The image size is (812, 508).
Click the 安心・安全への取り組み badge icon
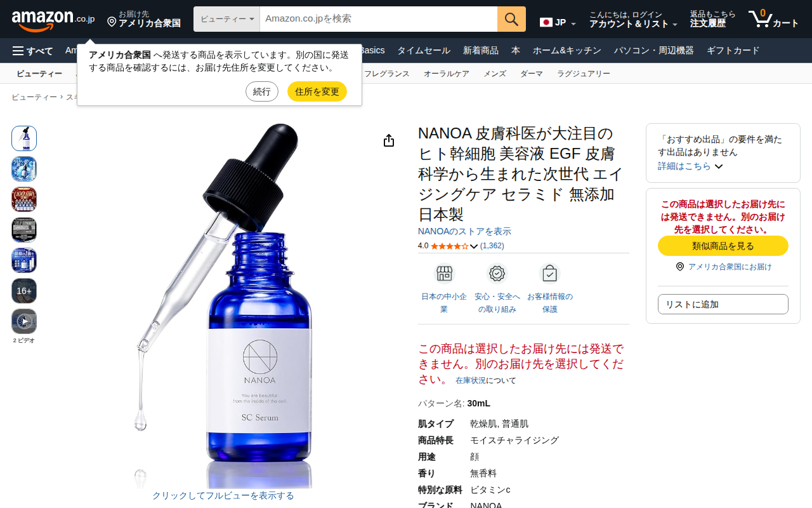pyautogui.click(x=497, y=274)
